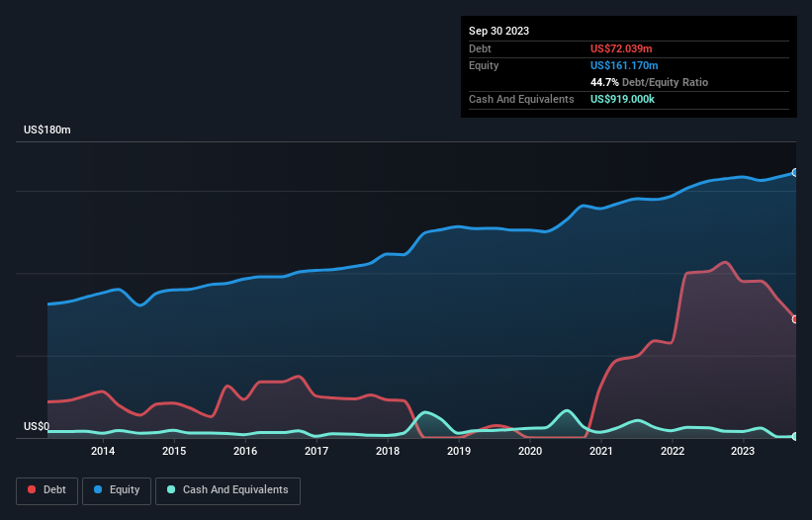The width and height of the screenshot is (812, 520).
Task: Toggle the Equity series legend button
Action: click(116, 490)
